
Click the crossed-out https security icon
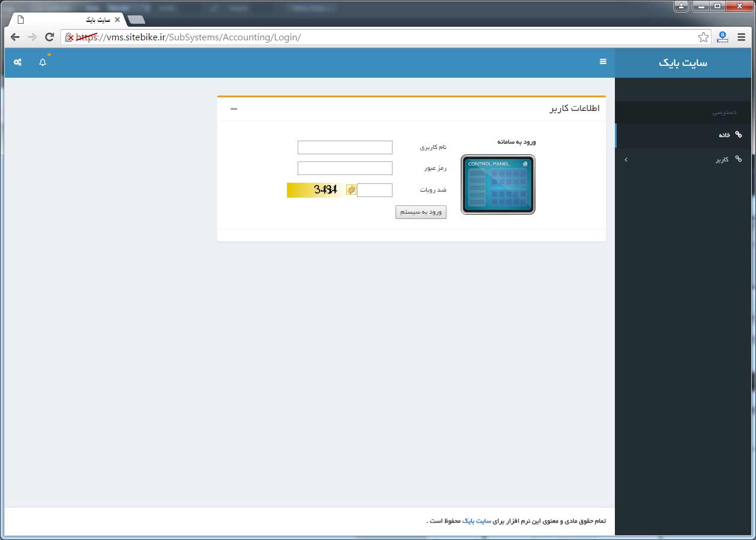70,37
